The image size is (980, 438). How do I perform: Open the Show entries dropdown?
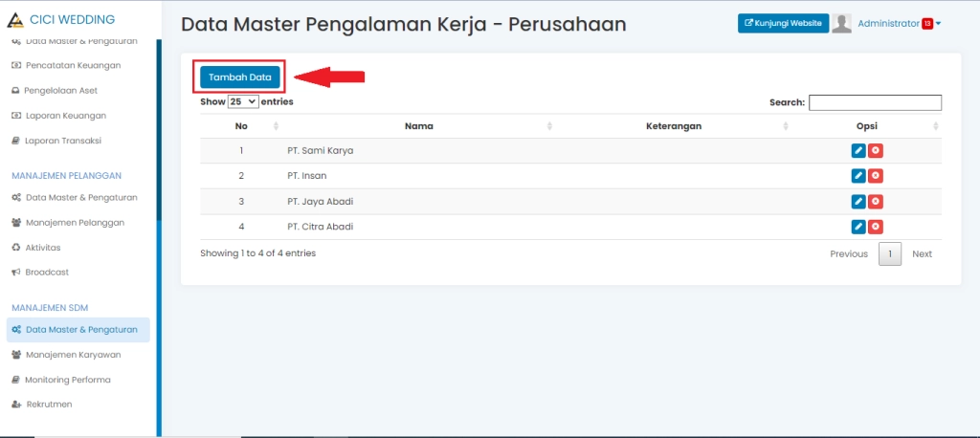243,101
